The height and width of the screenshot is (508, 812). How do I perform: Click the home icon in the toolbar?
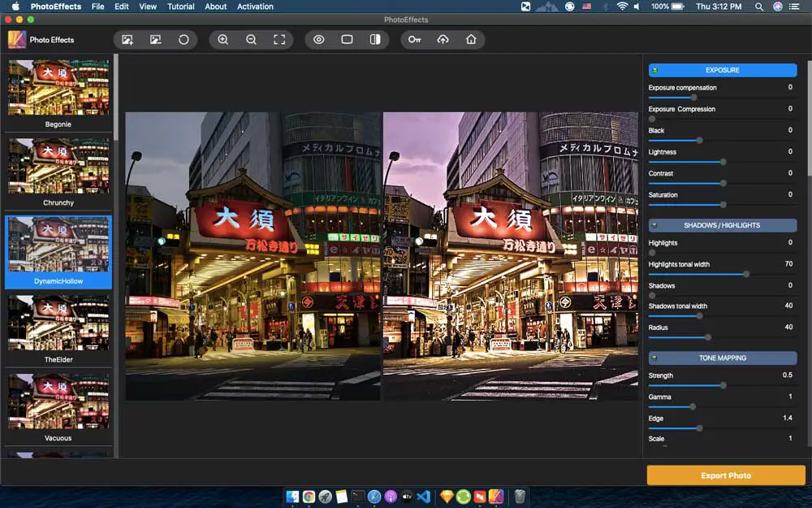470,39
